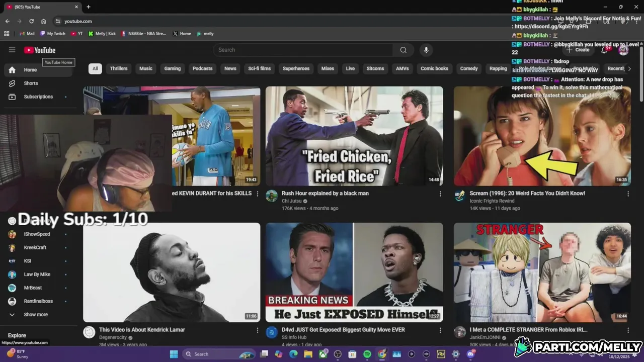Image resolution: width=644 pixels, height=362 pixels.
Task: Open site information icon in address bar
Action: pos(58,21)
